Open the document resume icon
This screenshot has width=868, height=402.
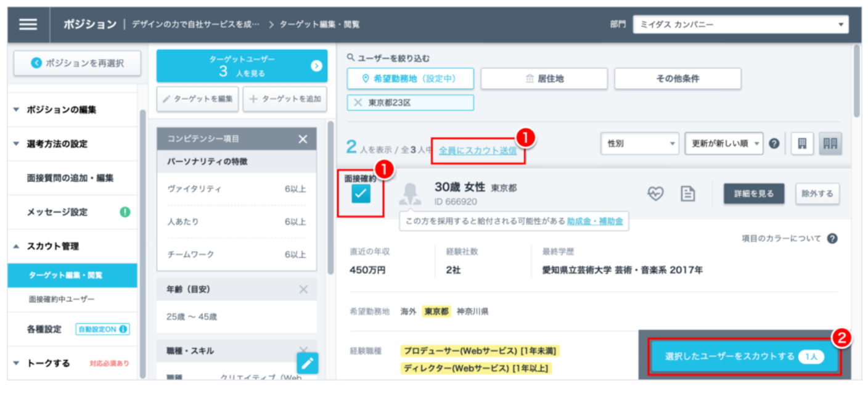(x=687, y=194)
